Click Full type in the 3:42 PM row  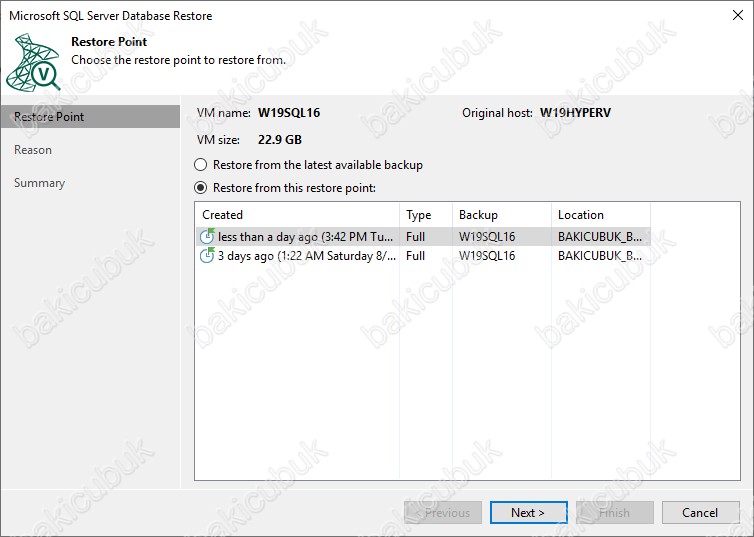coord(415,237)
